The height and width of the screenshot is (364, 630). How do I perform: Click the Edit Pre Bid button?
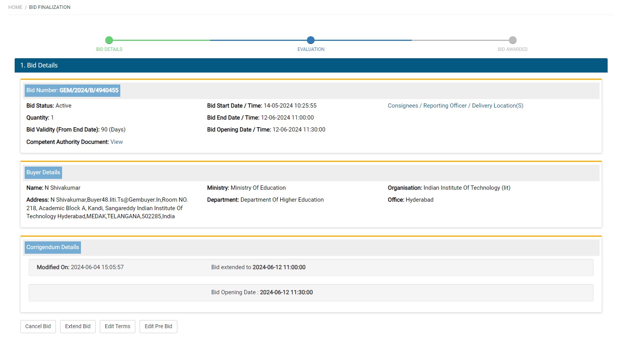158,327
